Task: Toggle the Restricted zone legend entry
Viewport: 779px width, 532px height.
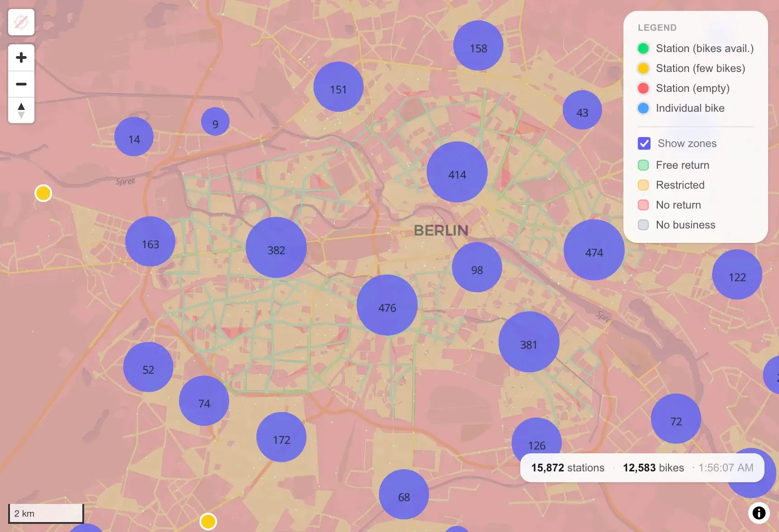Action: (x=643, y=185)
